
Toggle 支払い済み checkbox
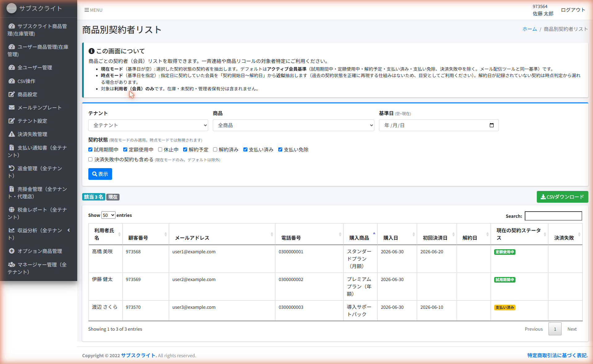coord(246,150)
